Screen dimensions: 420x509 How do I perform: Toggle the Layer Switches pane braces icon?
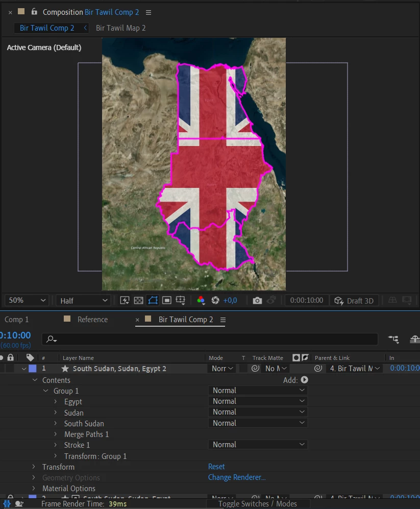click(7, 504)
